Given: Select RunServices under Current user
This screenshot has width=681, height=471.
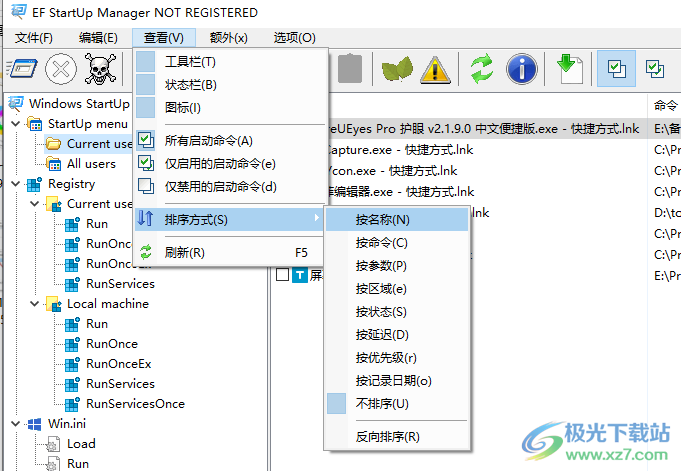Looking at the screenshot, I should 120,284.
